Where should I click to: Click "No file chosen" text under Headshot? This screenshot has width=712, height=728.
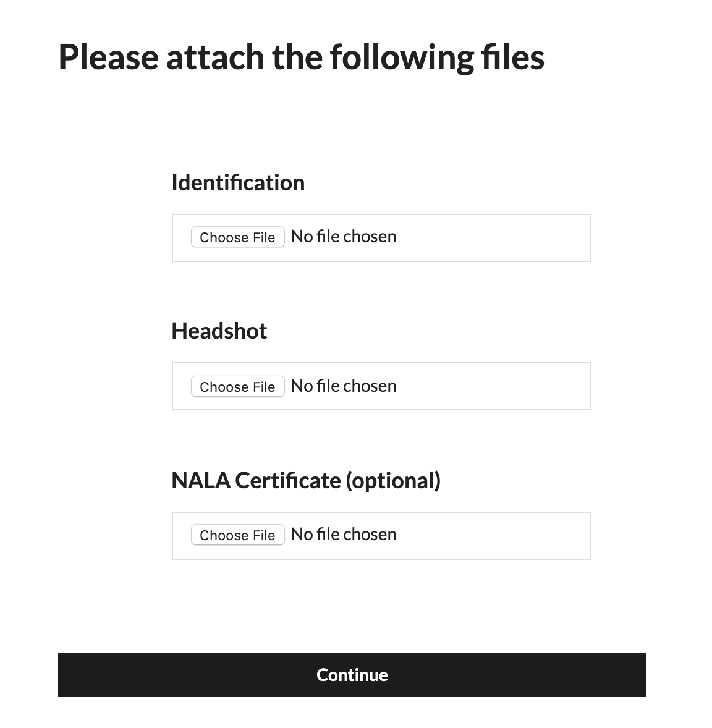[344, 386]
